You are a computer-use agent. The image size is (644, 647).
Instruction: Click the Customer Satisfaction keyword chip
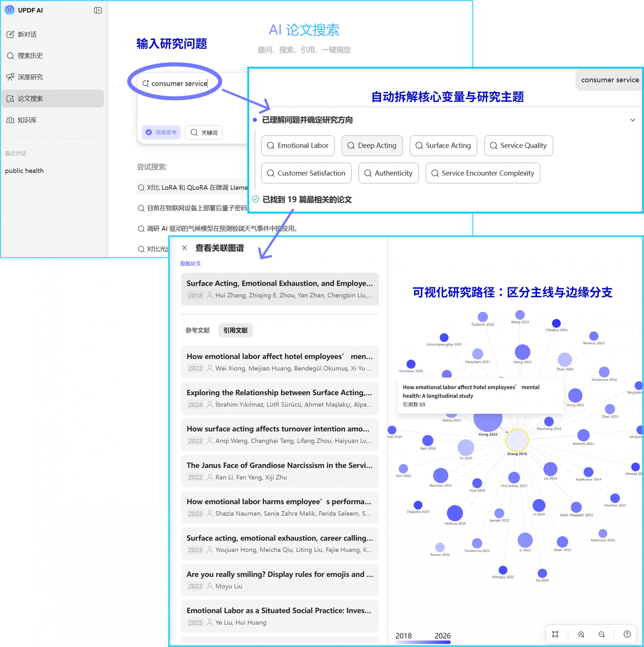tap(306, 173)
